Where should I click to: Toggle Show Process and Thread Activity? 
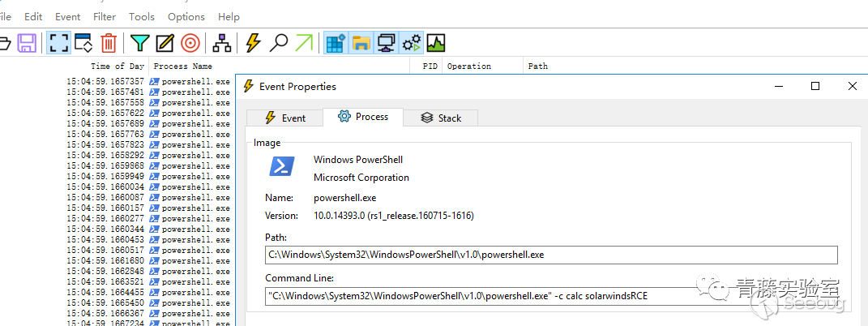[x=411, y=43]
